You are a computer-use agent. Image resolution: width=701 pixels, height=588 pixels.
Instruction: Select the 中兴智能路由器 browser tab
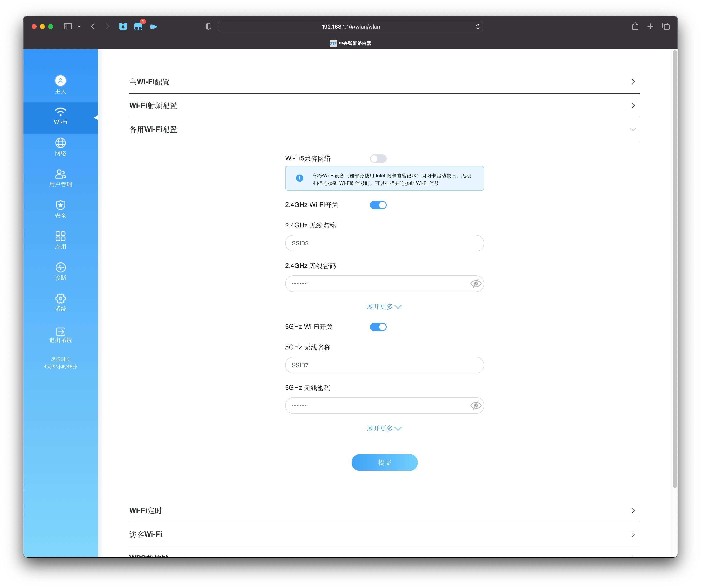click(350, 43)
